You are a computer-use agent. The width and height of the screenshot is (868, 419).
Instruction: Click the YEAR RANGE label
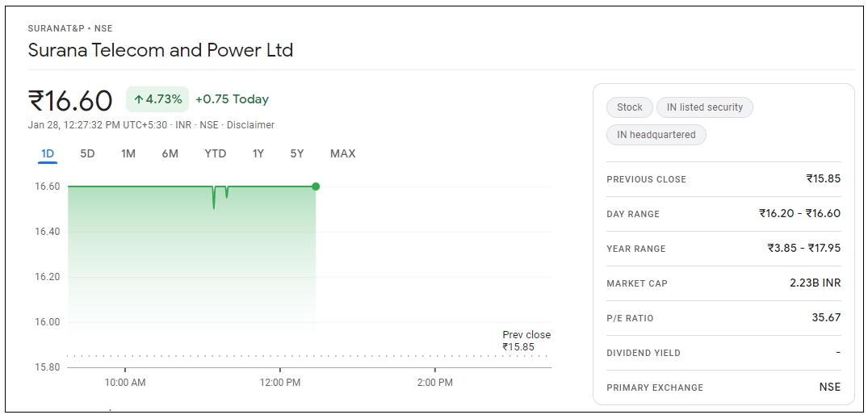coord(636,249)
